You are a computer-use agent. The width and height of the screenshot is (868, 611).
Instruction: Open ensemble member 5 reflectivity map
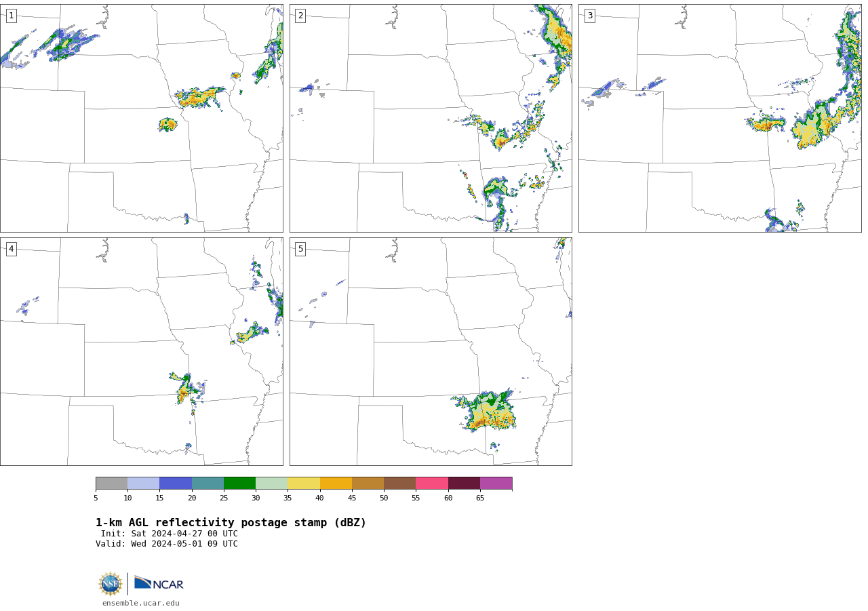[431, 351]
